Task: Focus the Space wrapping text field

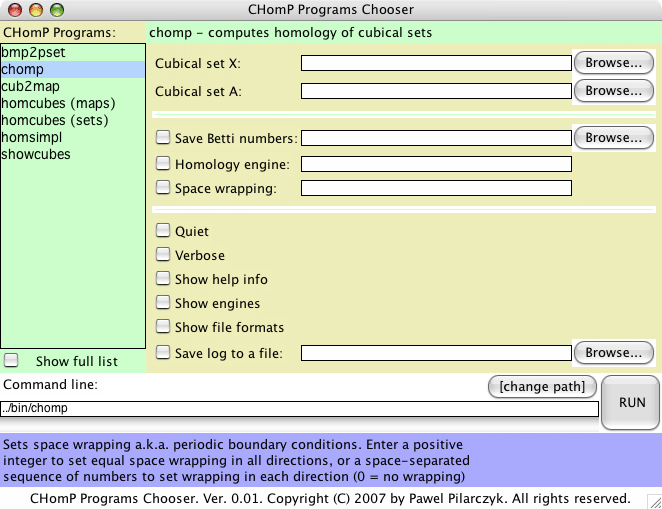Action: click(x=436, y=188)
